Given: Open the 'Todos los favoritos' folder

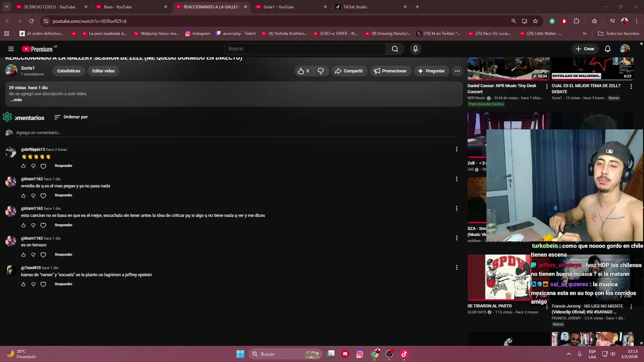Looking at the screenshot, I should (x=618, y=34).
